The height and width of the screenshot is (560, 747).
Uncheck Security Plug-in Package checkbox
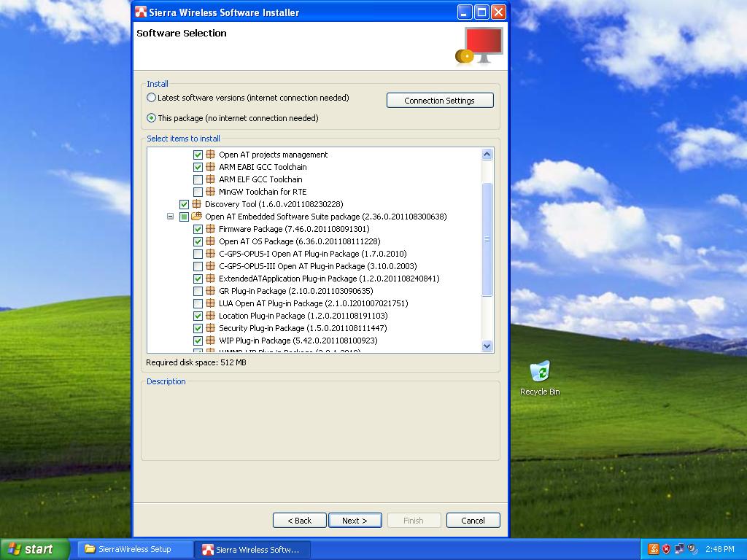pos(198,328)
